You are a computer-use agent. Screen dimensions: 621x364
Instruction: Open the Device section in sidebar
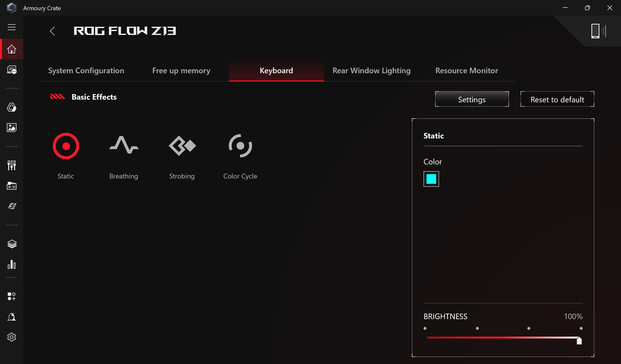point(12,70)
